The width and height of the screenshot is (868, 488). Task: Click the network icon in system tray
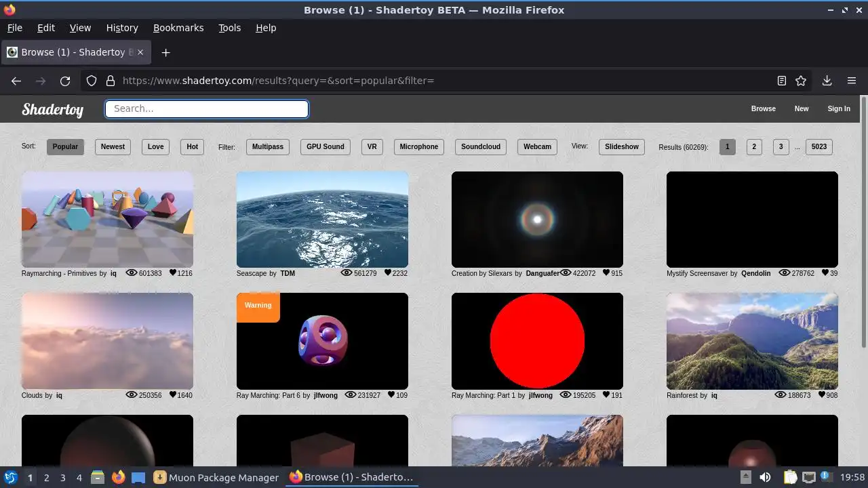808,477
